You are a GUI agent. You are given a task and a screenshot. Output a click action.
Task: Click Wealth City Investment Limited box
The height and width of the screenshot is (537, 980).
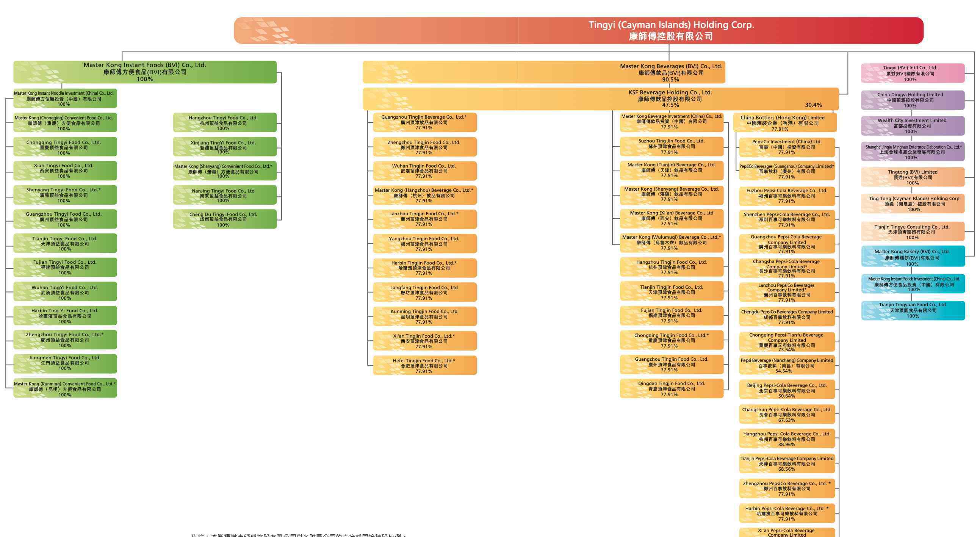[x=913, y=126]
